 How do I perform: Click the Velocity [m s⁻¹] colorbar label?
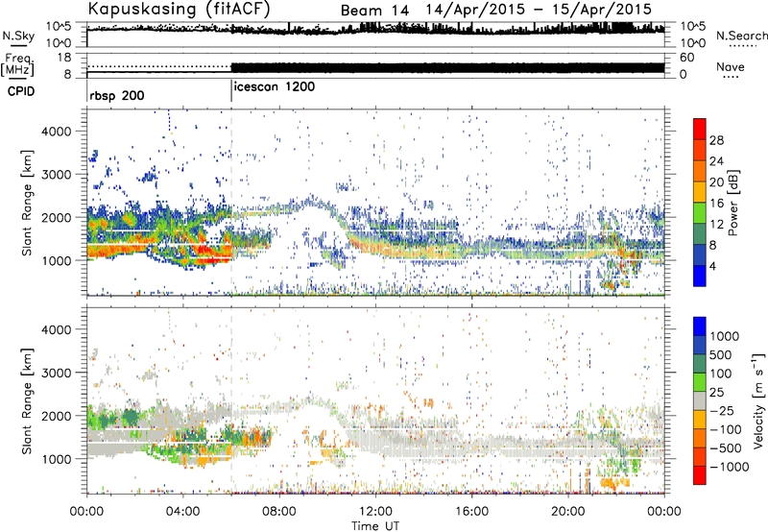[758, 400]
